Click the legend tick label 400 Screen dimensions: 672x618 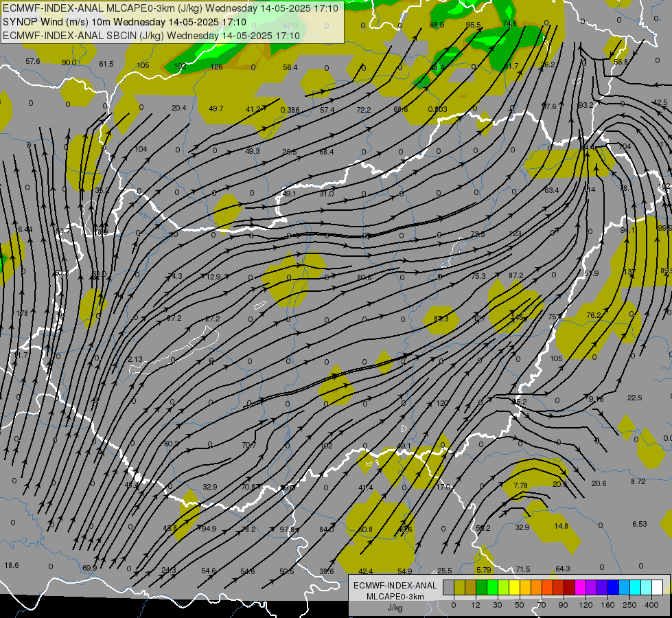[651, 605]
